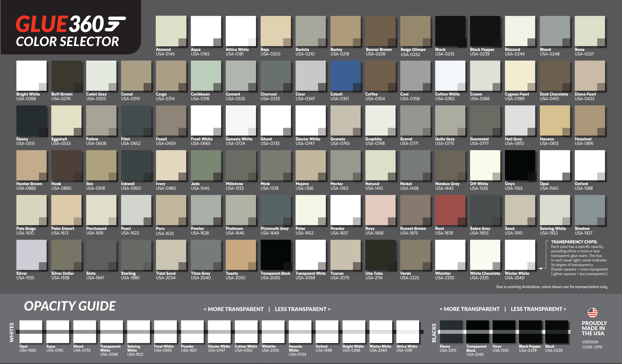Click the Sabre Grey USA-1905 label
This screenshot has width=622, height=364.
click(480, 231)
